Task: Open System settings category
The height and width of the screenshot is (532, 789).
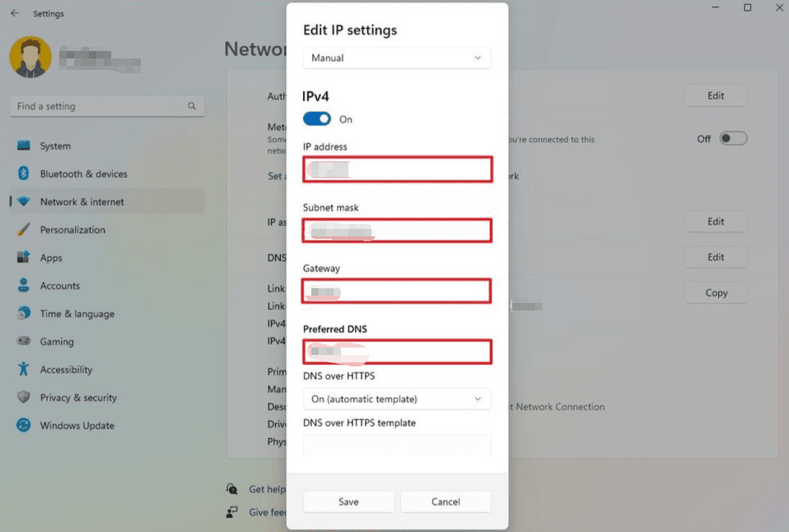Action: click(x=107, y=146)
